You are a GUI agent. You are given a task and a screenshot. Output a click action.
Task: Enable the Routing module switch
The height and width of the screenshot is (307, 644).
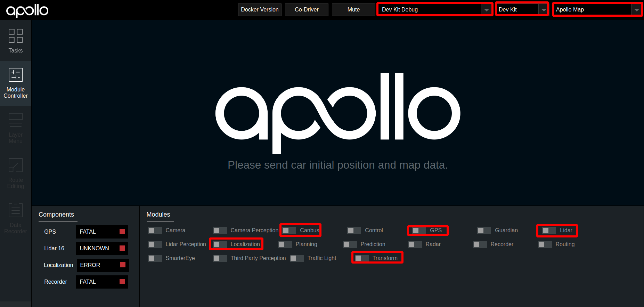[545, 244]
